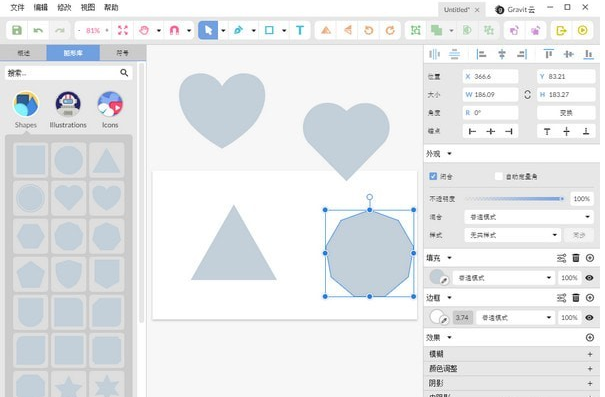Switch to the rightmost sidebar tab
The height and width of the screenshot is (397, 605).
123,53
